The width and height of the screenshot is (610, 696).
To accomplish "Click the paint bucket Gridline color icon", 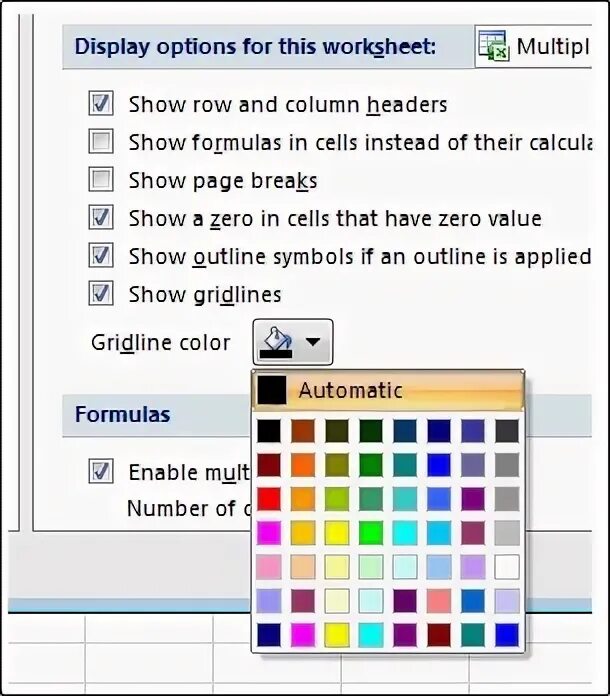I will click(276, 343).
